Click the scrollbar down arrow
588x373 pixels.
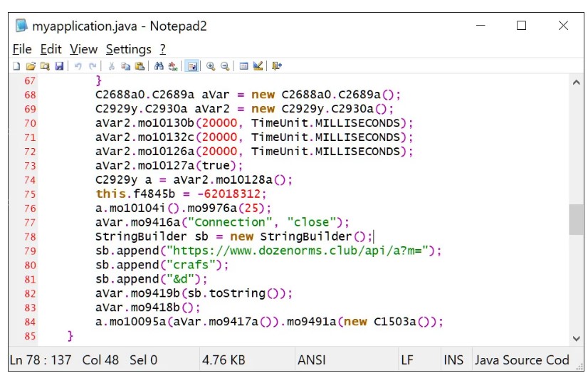(577, 339)
